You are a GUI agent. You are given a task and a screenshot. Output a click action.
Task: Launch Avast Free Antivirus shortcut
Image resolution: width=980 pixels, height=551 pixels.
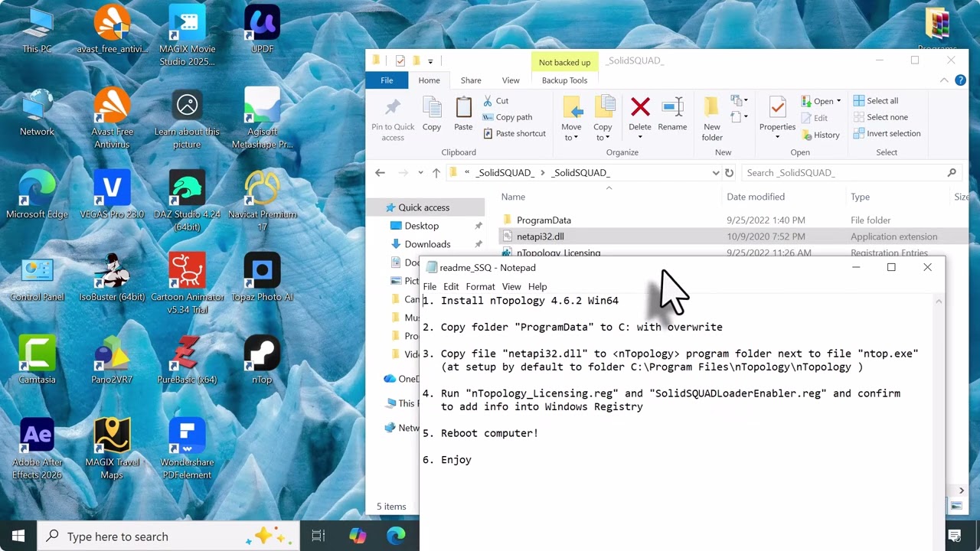(x=112, y=119)
